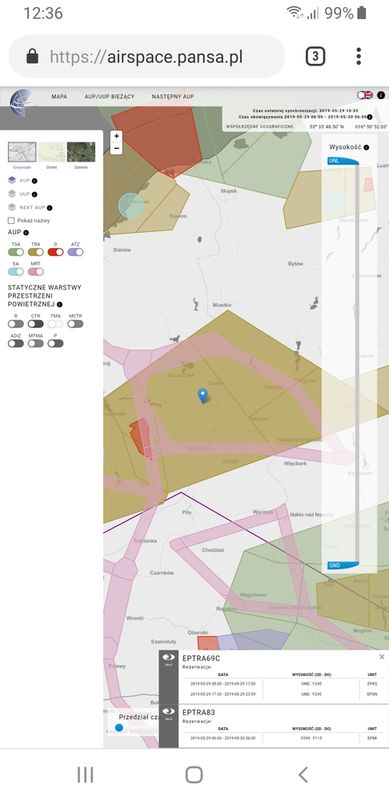Screen dimensions: 389x800
Task: Click GND lower altitude slider handle
Action: click(x=343, y=565)
